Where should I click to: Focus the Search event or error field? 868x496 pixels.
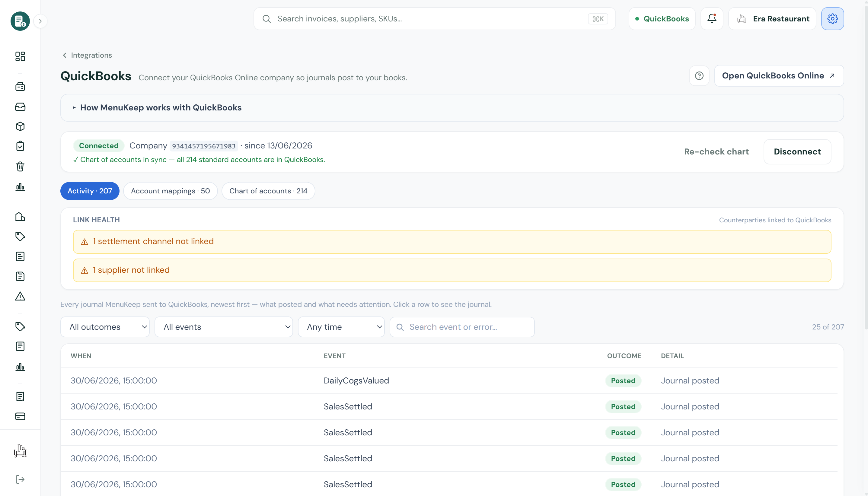tap(462, 327)
